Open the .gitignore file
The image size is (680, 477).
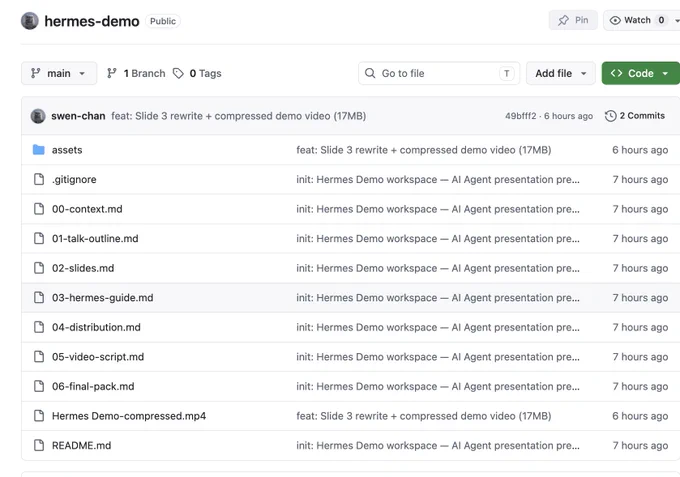[x=74, y=180]
